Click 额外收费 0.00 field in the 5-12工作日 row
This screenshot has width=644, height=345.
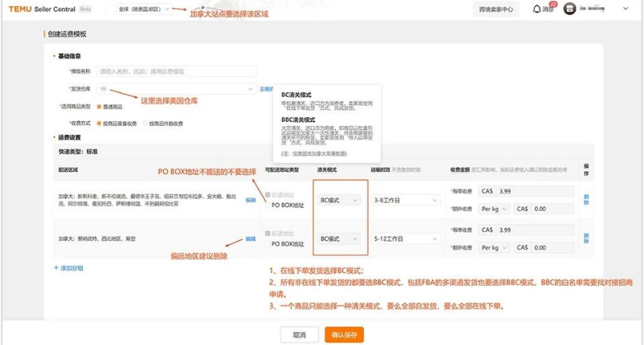click(552, 248)
